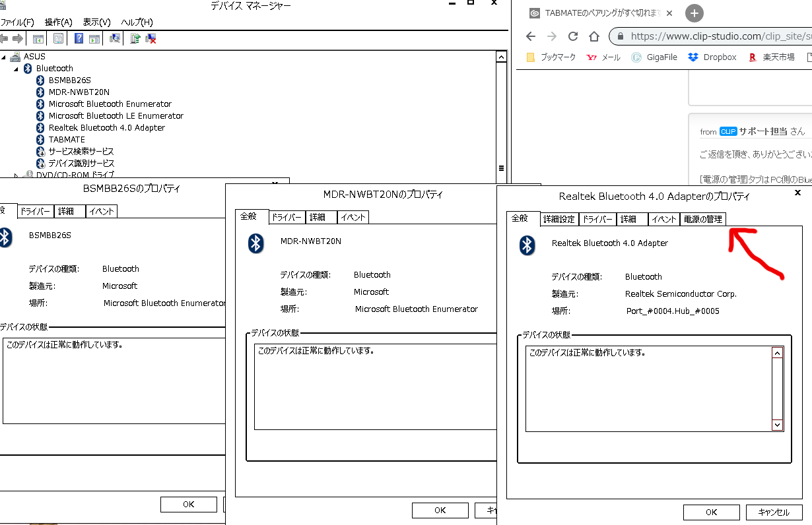Switch to イベント tab in MDR-NWBT20N properties
Image resolution: width=812 pixels, height=525 pixels.
tap(353, 217)
